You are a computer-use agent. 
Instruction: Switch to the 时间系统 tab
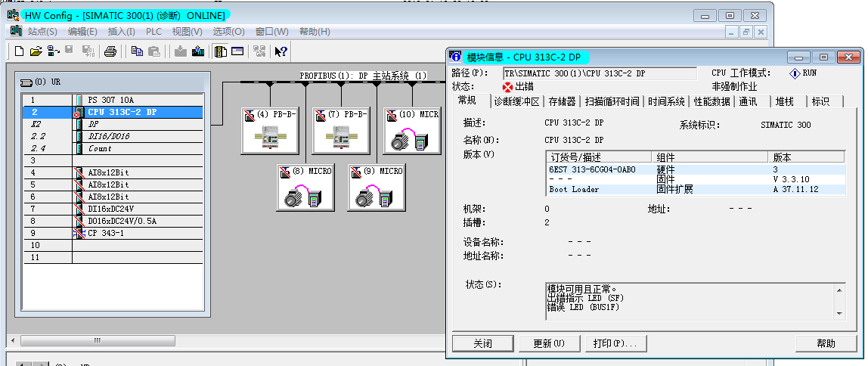pyautogui.click(x=667, y=101)
